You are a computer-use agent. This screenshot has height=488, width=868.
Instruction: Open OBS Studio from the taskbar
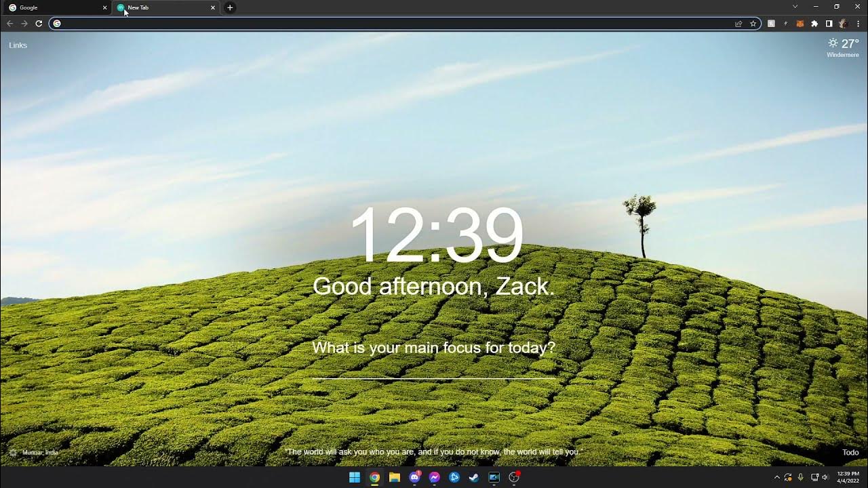pyautogui.click(x=515, y=477)
